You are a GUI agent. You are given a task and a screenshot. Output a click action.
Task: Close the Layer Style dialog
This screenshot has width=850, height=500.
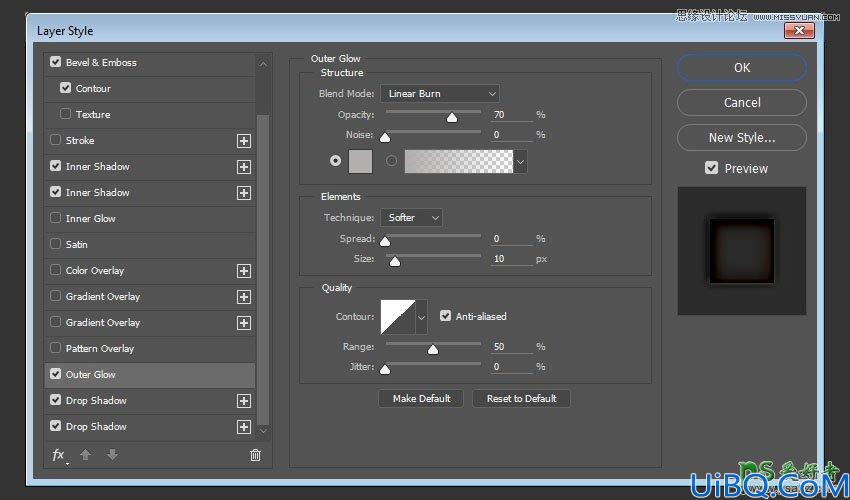799,31
